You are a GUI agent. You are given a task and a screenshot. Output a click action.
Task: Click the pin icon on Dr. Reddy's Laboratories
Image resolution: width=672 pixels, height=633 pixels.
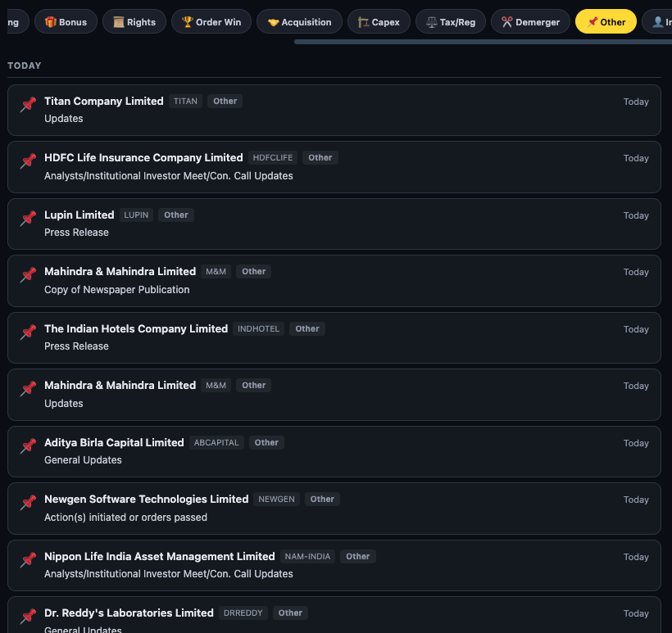(27, 616)
